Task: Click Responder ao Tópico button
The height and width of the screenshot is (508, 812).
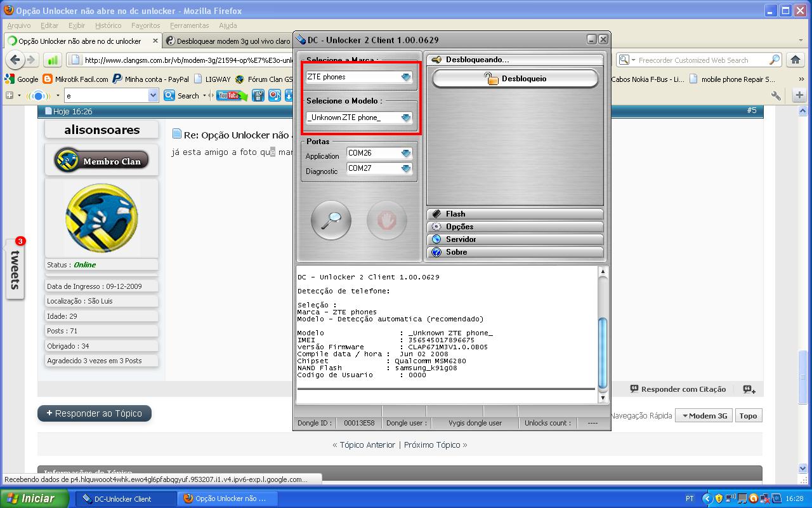Action: coord(95,413)
